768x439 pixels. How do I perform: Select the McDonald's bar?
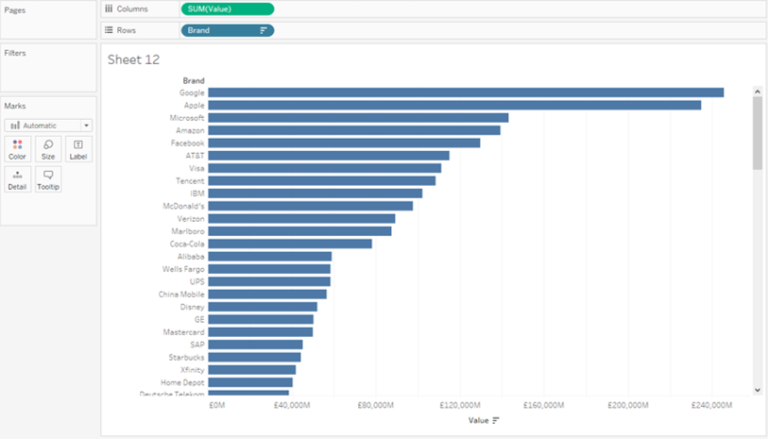click(311, 206)
